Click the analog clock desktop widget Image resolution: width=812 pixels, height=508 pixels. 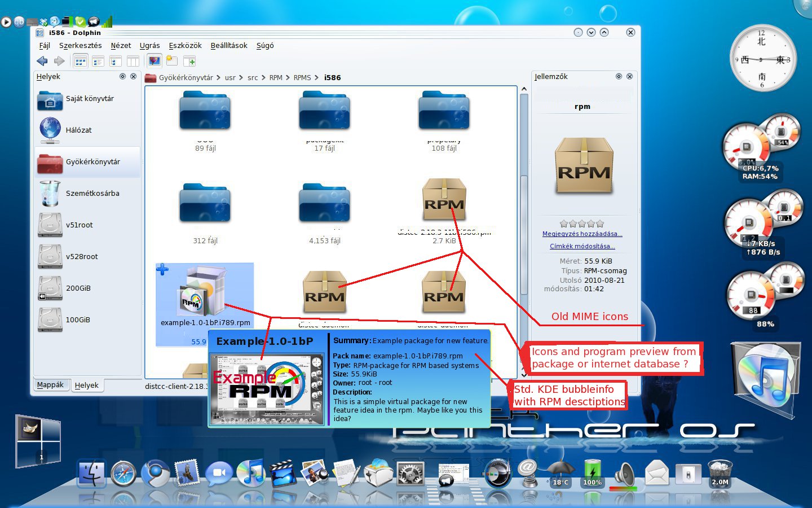pyautogui.click(x=762, y=58)
